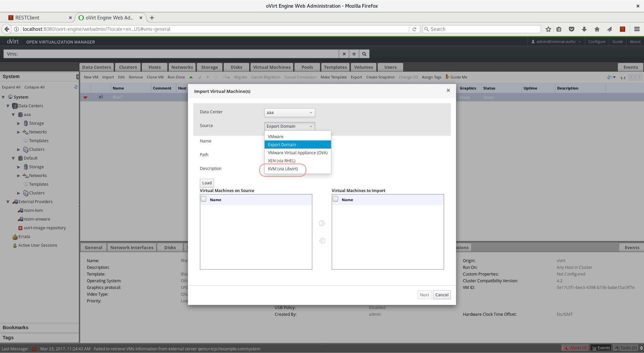Click the green Run VM arrow icon

tap(191, 77)
